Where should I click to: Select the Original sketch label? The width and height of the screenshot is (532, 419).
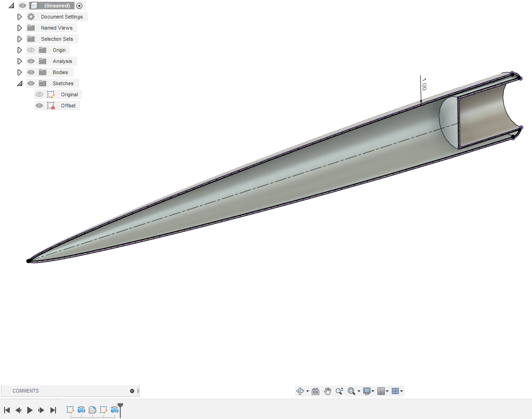(69, 94)
